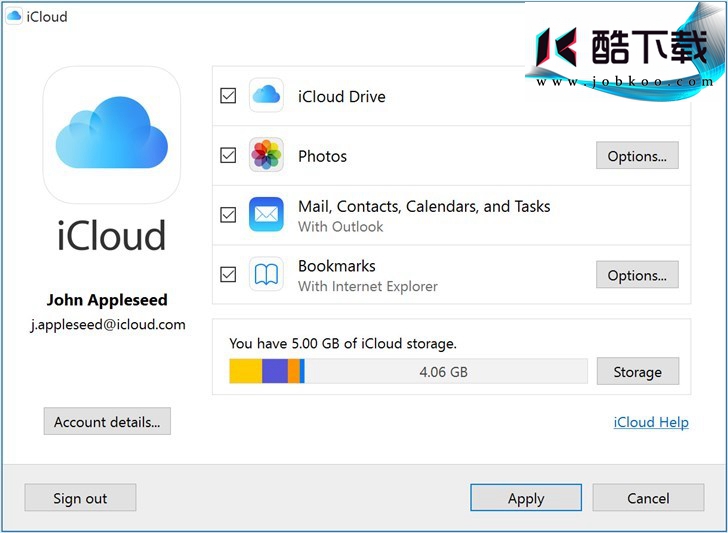Click the Bookmarks open-book icon
Viewport: 728px width, 533px height.
coord(266,274)
